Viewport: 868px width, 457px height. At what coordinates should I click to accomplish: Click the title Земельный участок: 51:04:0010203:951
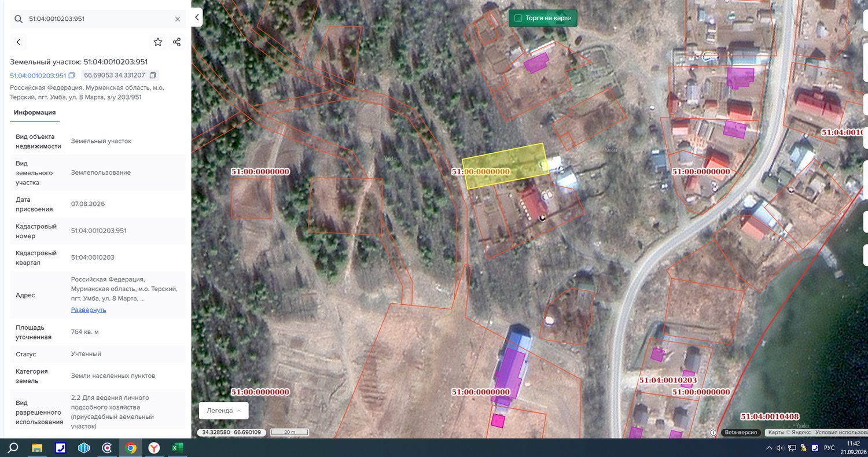coord(79,62)
